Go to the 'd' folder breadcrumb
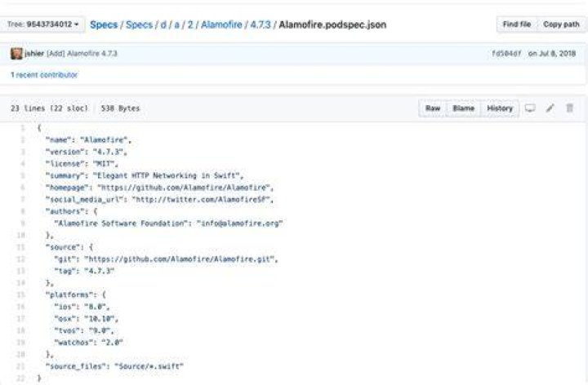The image size is (588, 385). click(163, 24)
